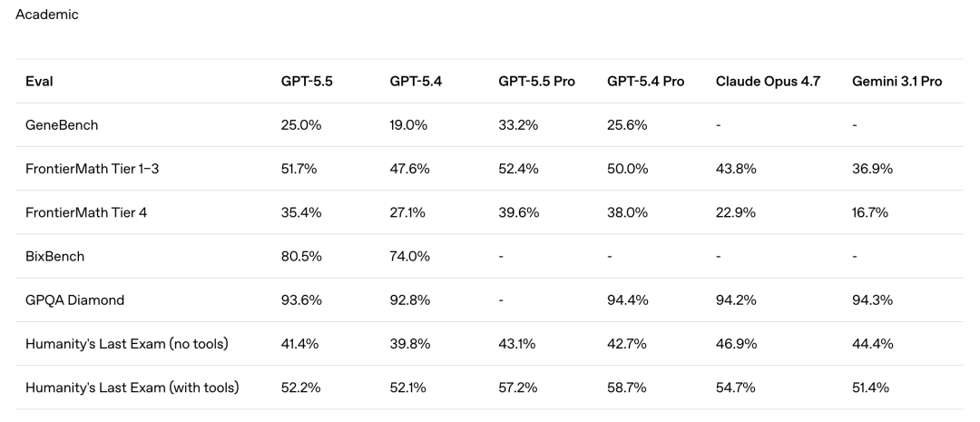This screenshot has height=422, width=980.
Task: Select the Eval column header
Action: point(39,82)
